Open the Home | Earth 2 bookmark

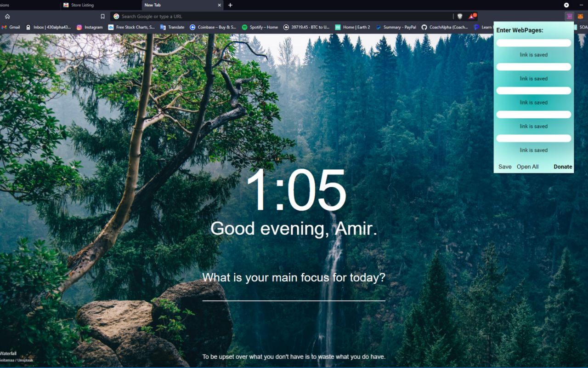click(353, 27)
